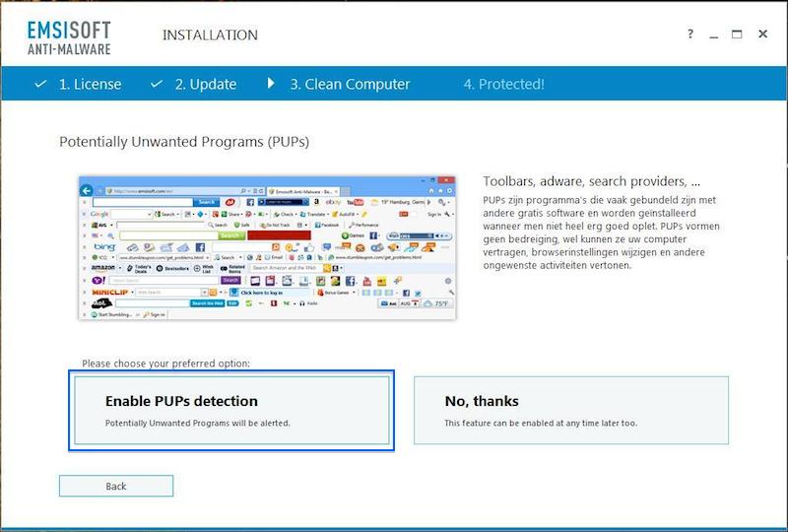This screenshot has width=788, height=532.
Task: Click the Potentially Unwanted Programs (PUPs) heading
Action: point(184,142)
